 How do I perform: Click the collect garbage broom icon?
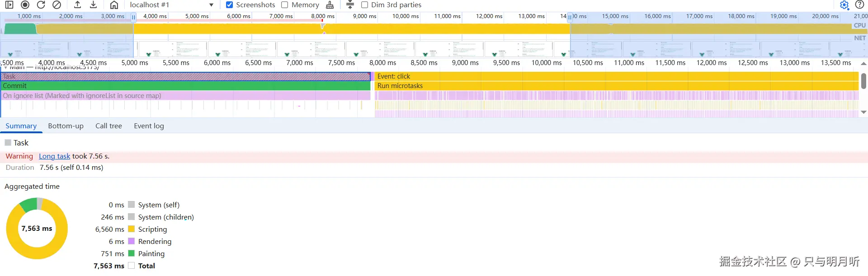pyautogui.click(x=330, y=5)
